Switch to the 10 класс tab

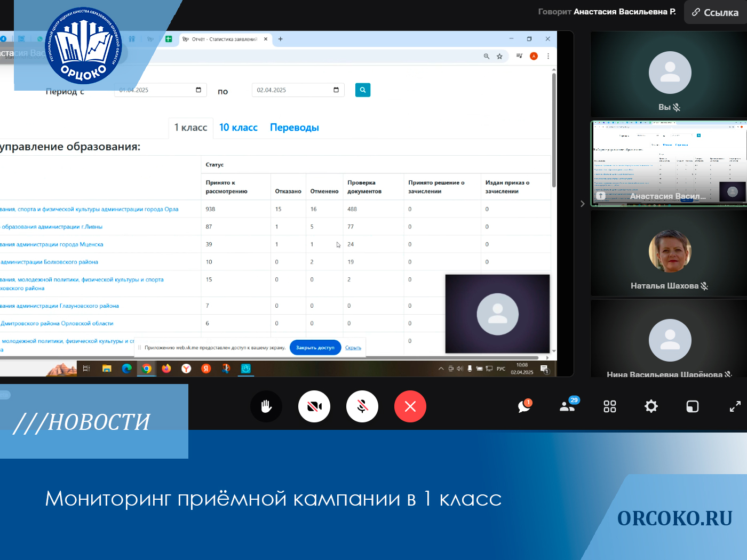point(238,127)
